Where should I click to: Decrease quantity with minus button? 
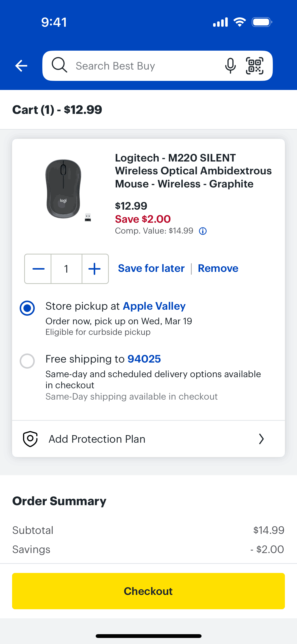point(38,269)
